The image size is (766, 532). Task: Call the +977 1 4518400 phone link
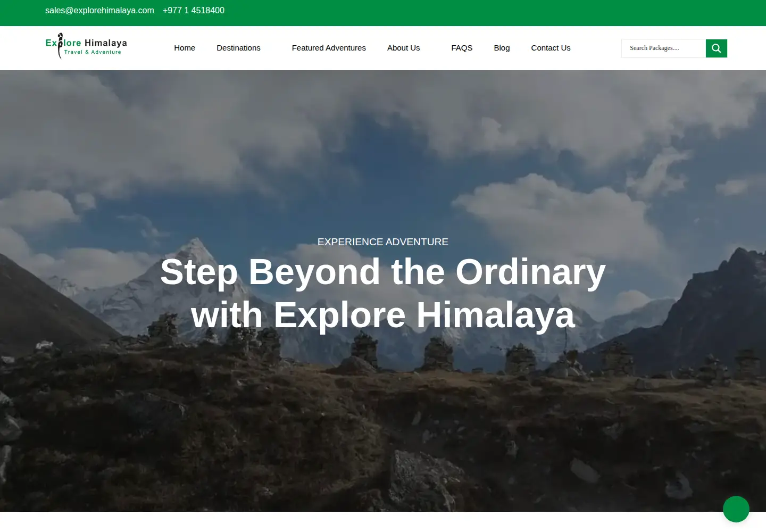pyautogui.click(x=194, y=11)
